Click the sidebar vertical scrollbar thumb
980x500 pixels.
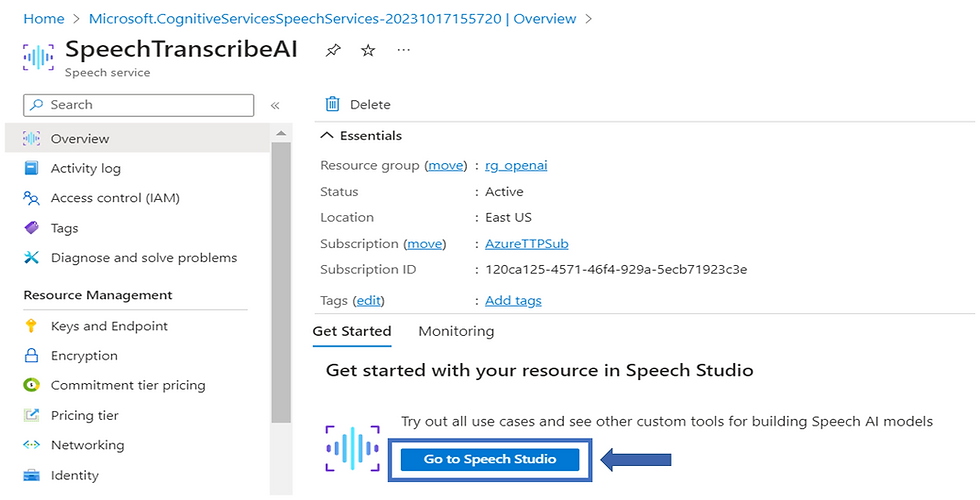(x=281, y=283)
